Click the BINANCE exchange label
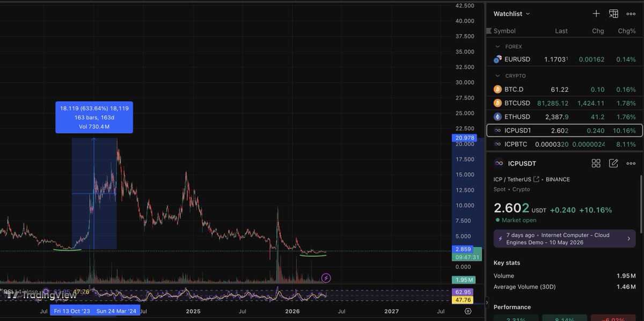Viewport: 644px width, 321px height. point(558,179)
